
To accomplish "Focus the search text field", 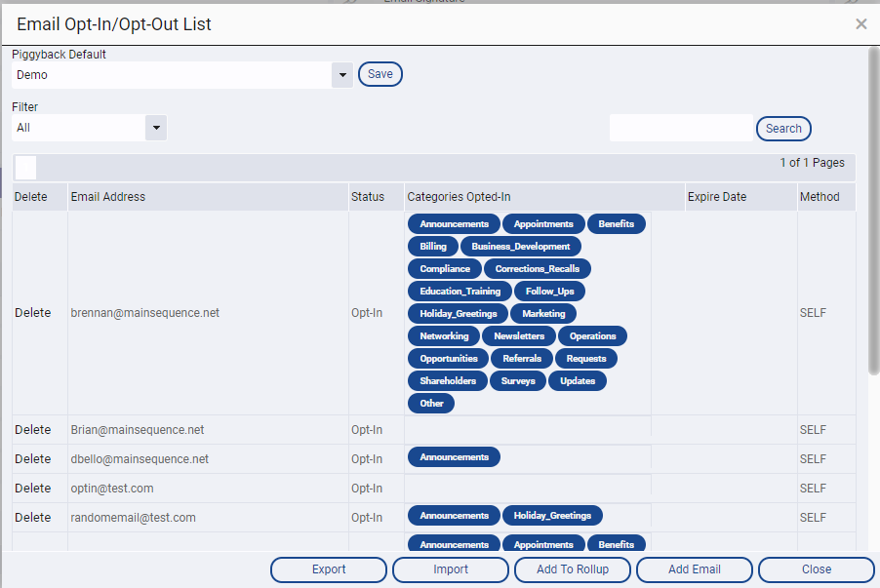I will click(x=681, y=128).
